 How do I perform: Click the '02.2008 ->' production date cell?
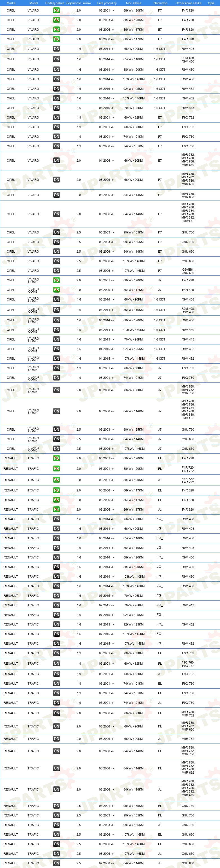[106, 863]
